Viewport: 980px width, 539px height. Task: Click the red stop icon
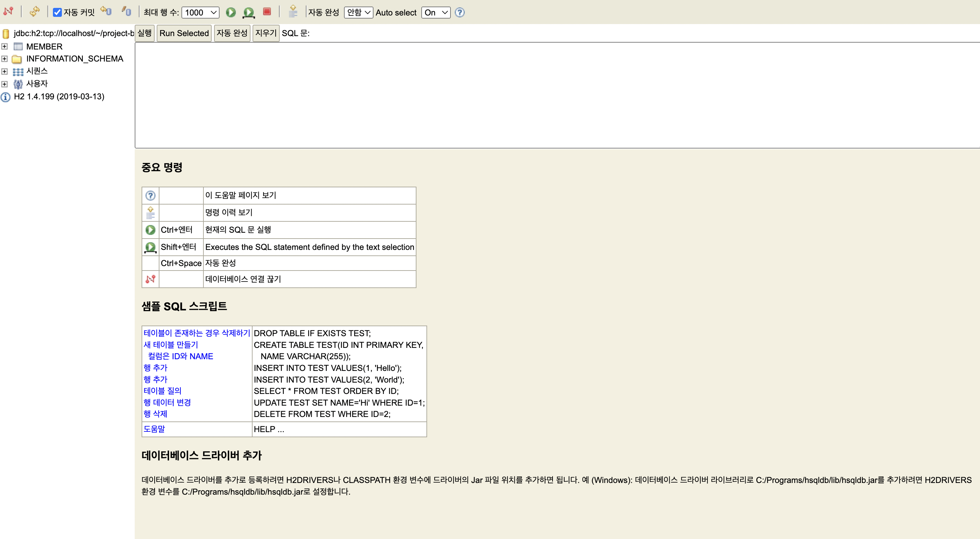[267, 12]
